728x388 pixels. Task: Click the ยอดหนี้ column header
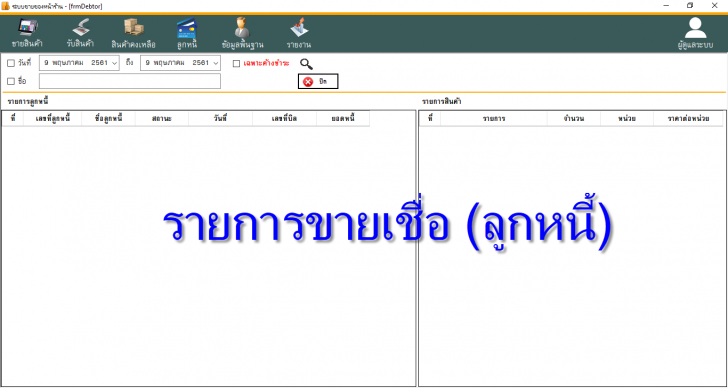coord(343,118)
